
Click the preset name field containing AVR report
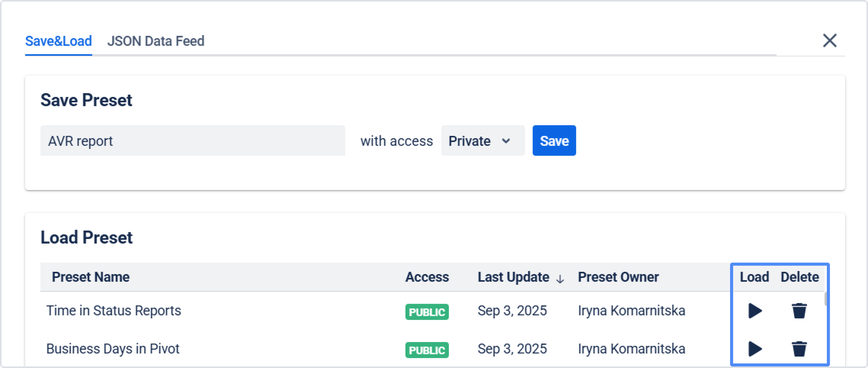click(x=193, y=141)
